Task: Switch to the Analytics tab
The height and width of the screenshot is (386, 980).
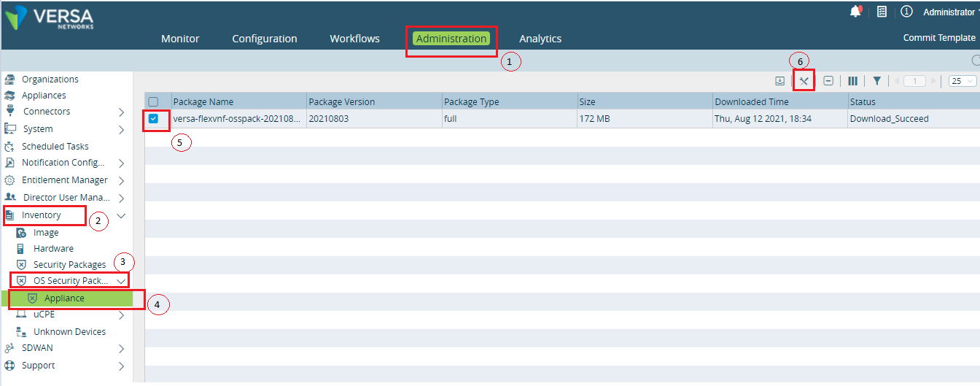Action: (x=540, y=39)
